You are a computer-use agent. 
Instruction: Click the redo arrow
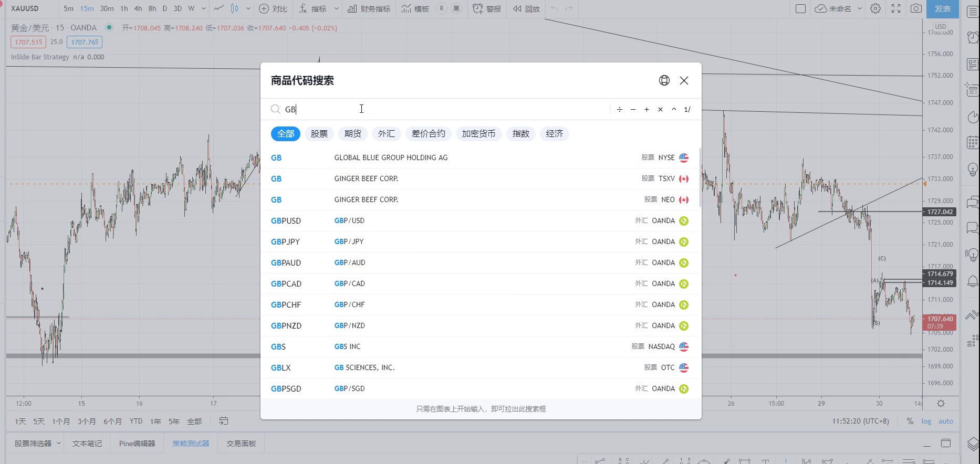pos(569,8)
